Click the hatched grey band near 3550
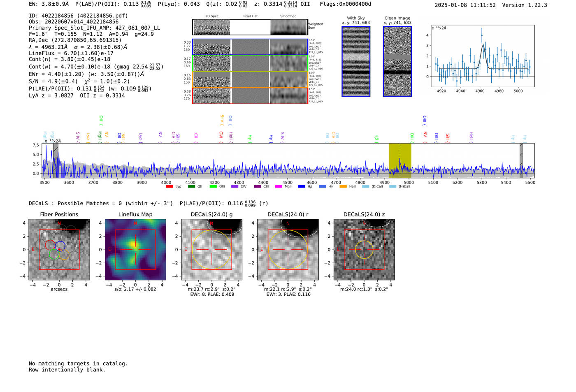576x392 pixels. (56, 160)
